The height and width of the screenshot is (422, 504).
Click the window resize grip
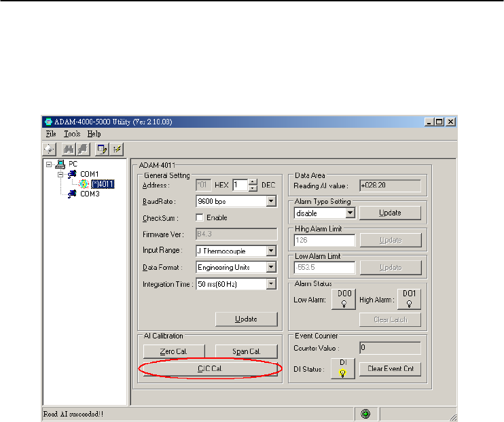tap(452, 417)
